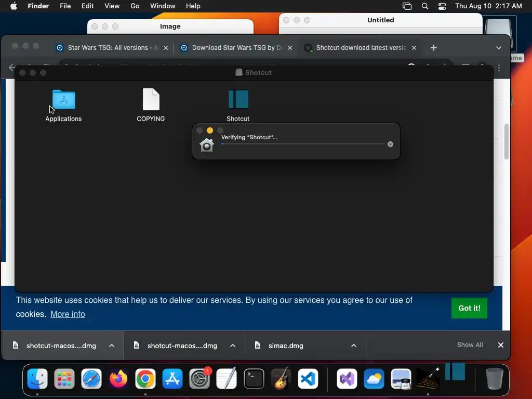Image resolution: width=532 pixels, height=399 pixels.
Task: Expand options for simac.dmg download
Action: [353, 345]
